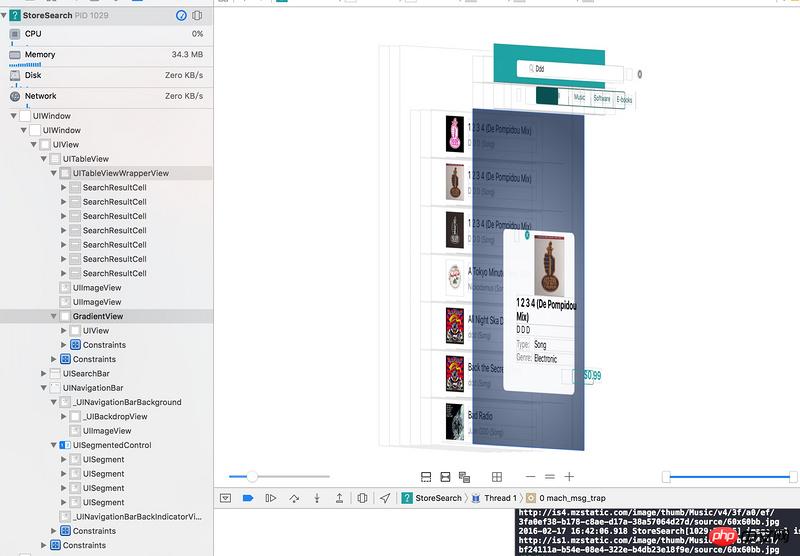Open the Network gauge report
This screenshot has height=556, width=800.
[107, 96]
